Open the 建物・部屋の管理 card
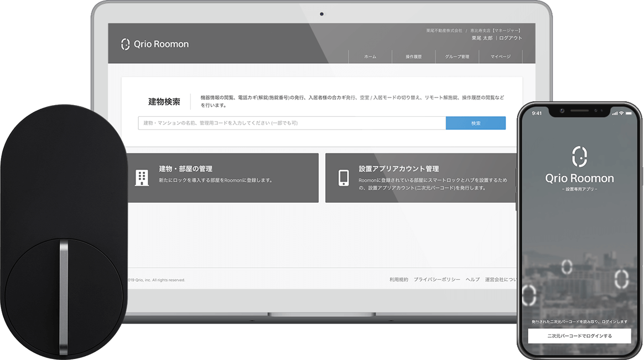The width and height of the screenshot is (644, 360). tap(223, 178)
